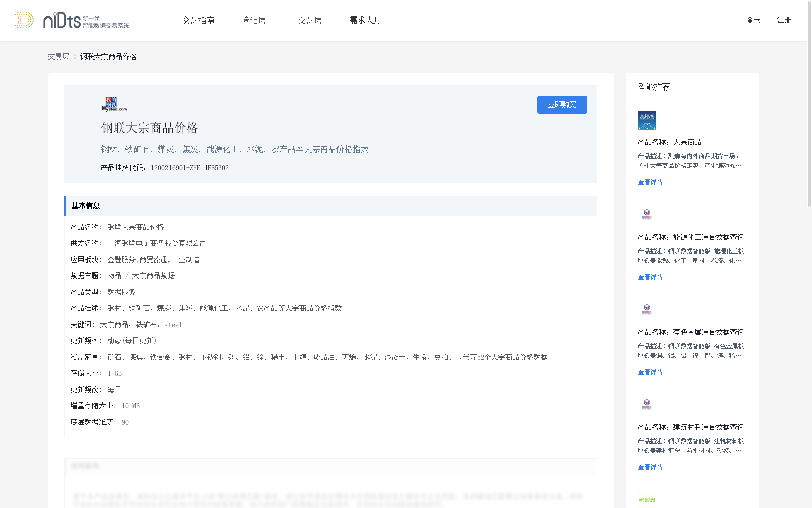Select the 10 MB incremental storage value
This screenshot has width=812, height=508.
(130, 406)
